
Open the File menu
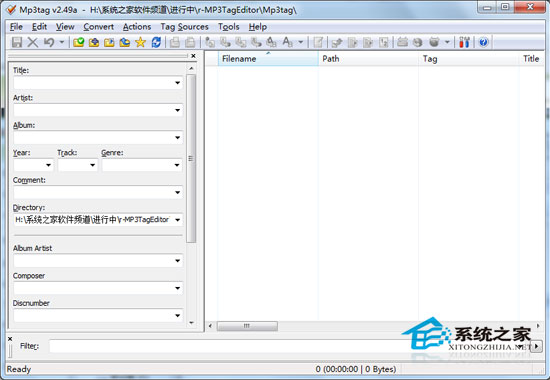[16, 27]
